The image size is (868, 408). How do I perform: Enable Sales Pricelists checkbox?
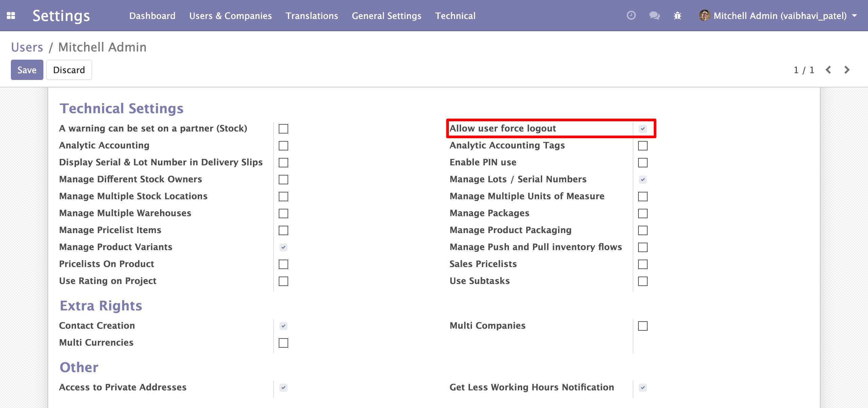point(643,264)
